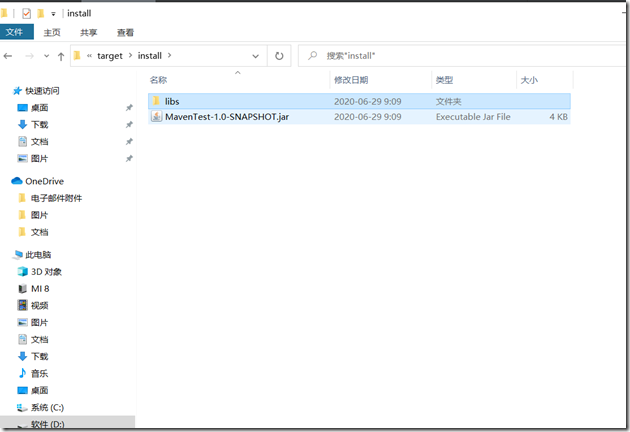Screen dimensions: 630x432
Task: Click the target breadcrumb in address bar
Action: pos(110,56)
